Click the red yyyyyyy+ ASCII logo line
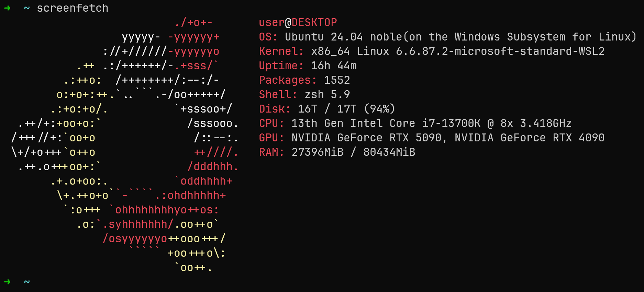 (193, 37)
